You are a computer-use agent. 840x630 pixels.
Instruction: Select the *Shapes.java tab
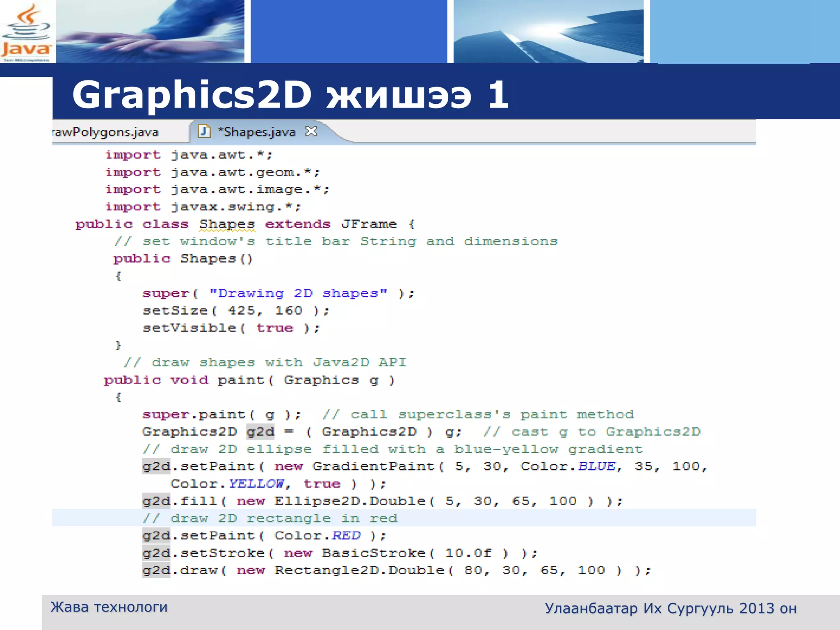pos(256,132)
